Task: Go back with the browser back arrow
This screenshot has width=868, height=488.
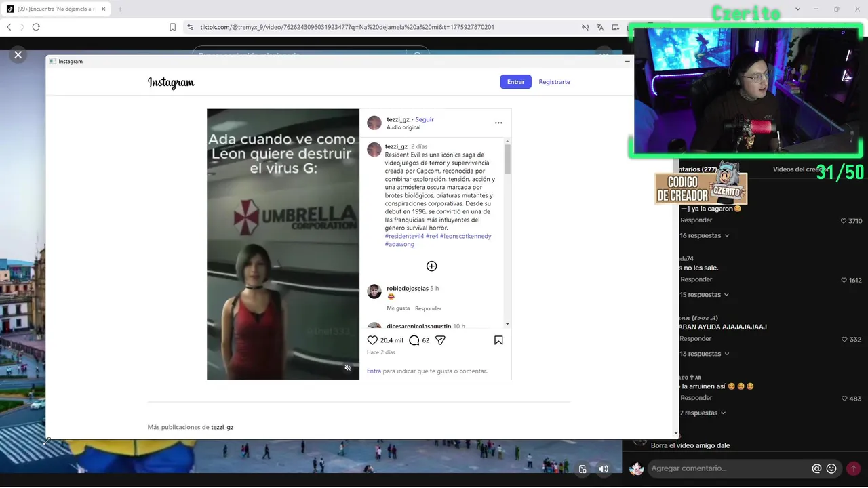Action: (x=9, y=27)
